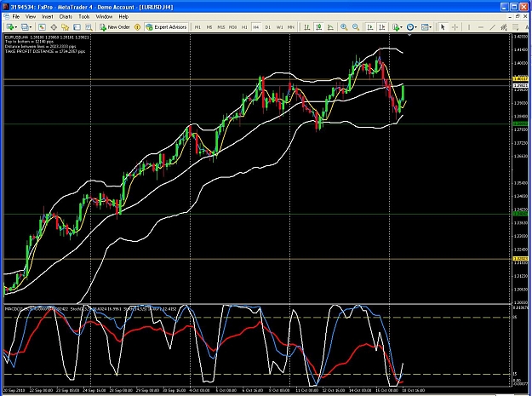
Task: Open the Window menu
Action: [104, 17]
